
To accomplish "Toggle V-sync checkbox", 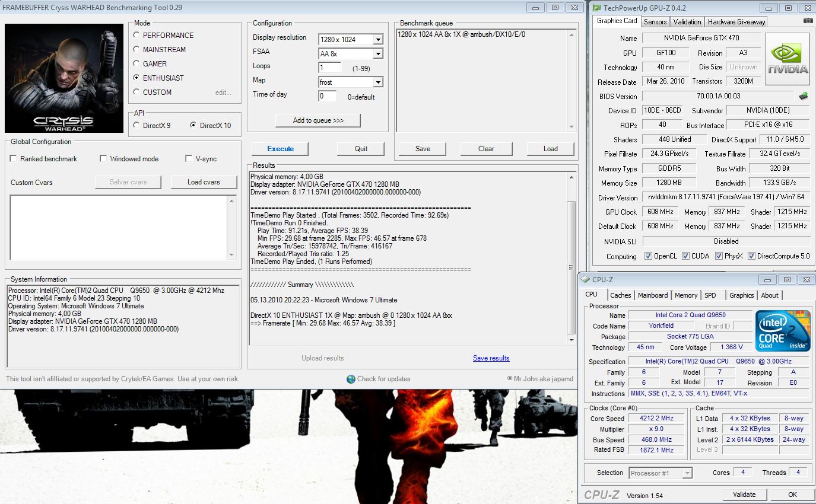I will [x=189, y=159].
